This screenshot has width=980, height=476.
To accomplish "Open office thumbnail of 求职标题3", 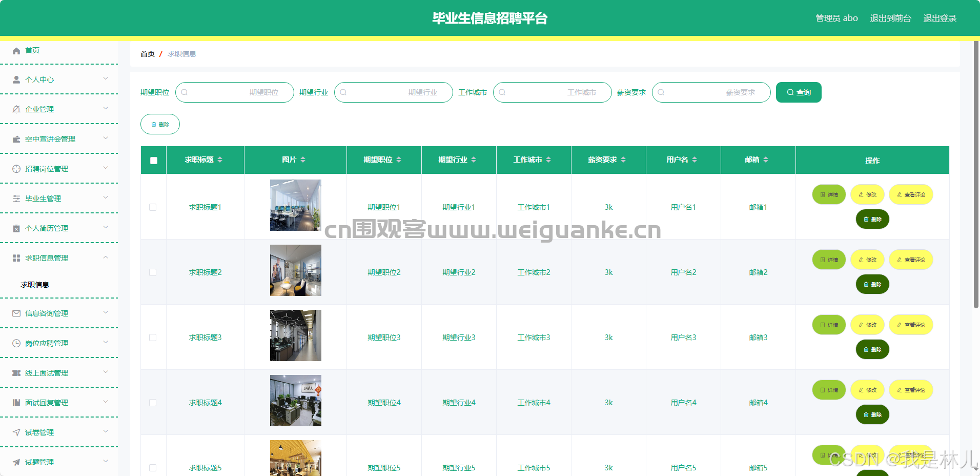I will tap(296, 335).
